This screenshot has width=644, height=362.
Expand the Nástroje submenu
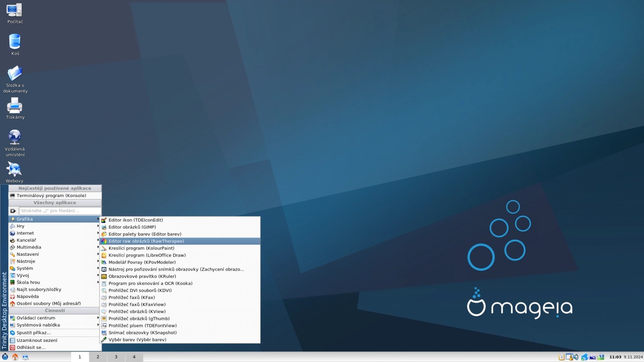(x=54, y=261)
